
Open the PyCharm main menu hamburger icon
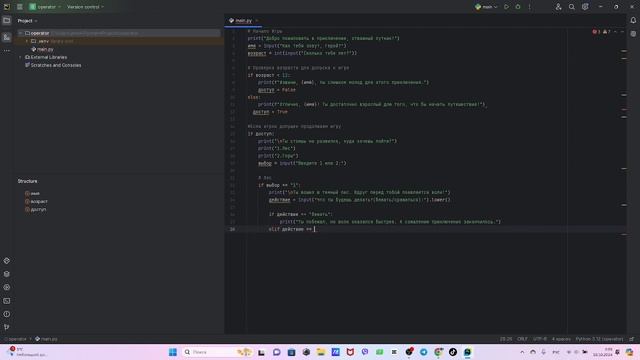(20, 7)
